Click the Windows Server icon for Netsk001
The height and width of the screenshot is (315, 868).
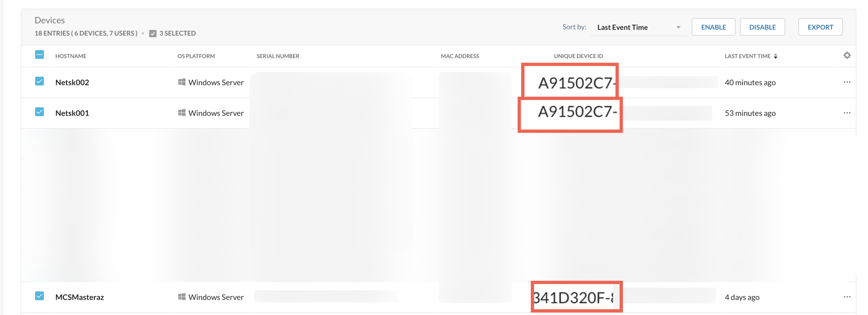[x=182, y=113]
